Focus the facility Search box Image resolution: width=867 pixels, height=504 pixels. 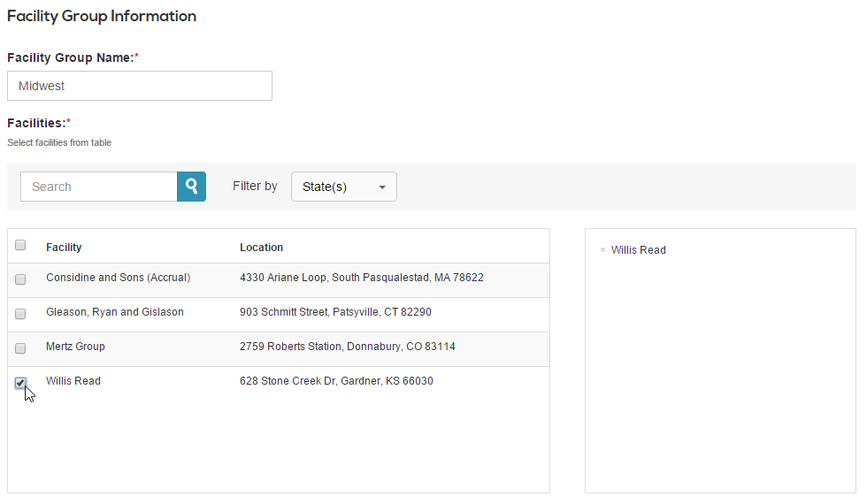[99, 187]
